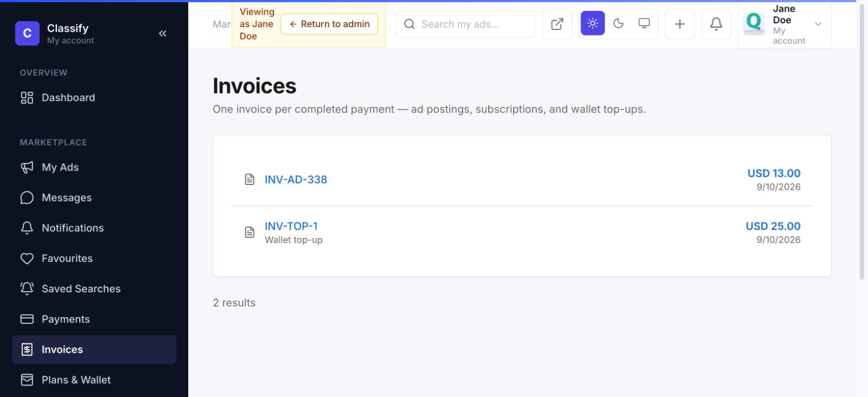This screenshot has width=868, height=397.
Task: Go to My Ads
Action: coord(94,167)
